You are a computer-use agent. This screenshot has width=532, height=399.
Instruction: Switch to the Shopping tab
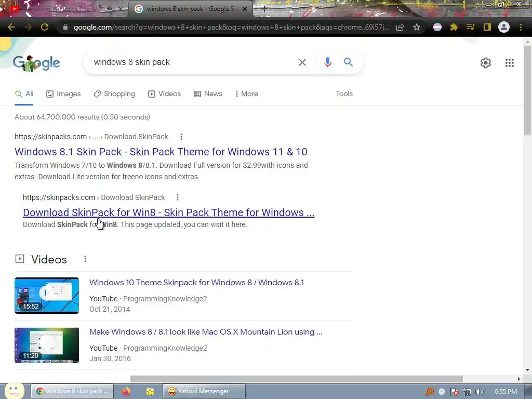(114, 94)
